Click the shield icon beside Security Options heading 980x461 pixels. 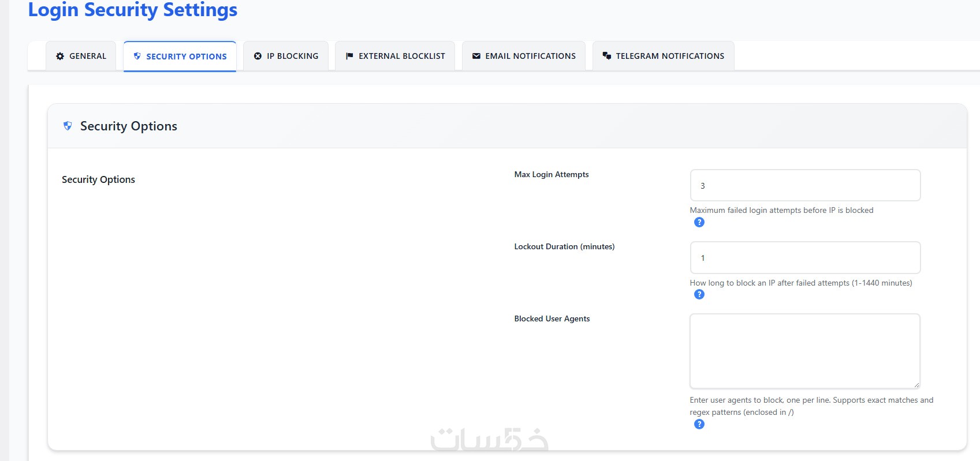[x=68, y=126]
